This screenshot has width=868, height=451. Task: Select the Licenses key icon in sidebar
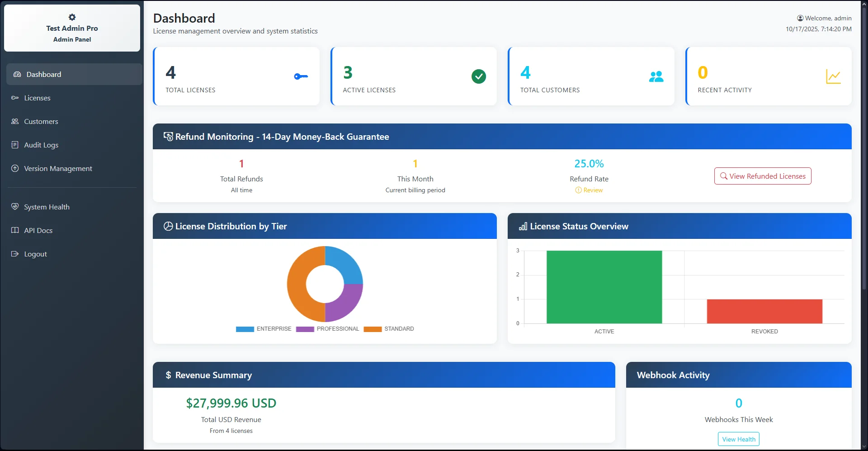coord(15,98)
